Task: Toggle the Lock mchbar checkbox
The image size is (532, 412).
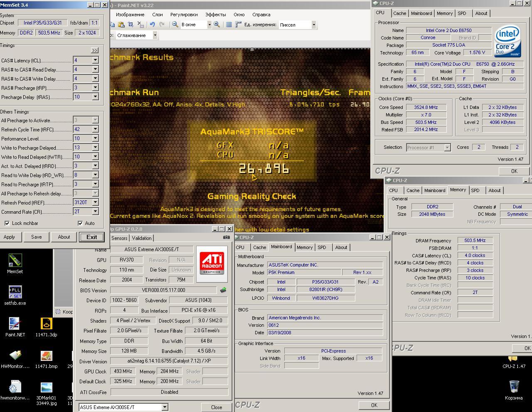Action: point(7,223)
